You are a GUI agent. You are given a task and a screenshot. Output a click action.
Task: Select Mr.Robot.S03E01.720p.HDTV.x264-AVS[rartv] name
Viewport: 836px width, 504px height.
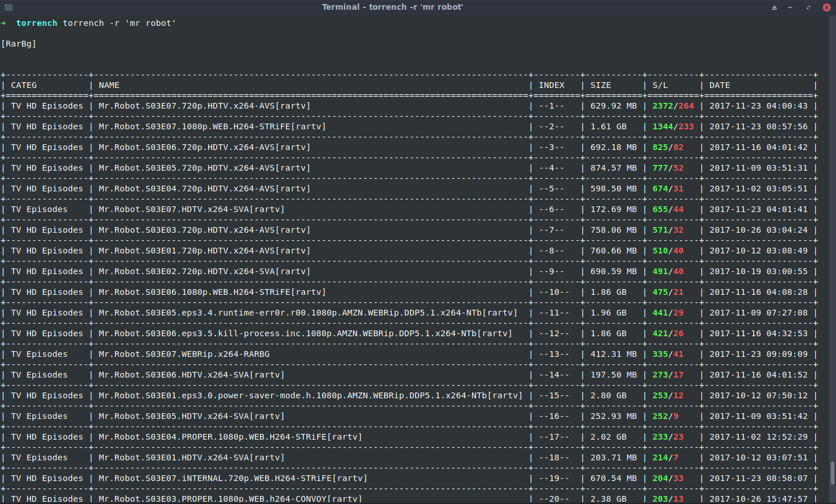[x=205, y=251]
